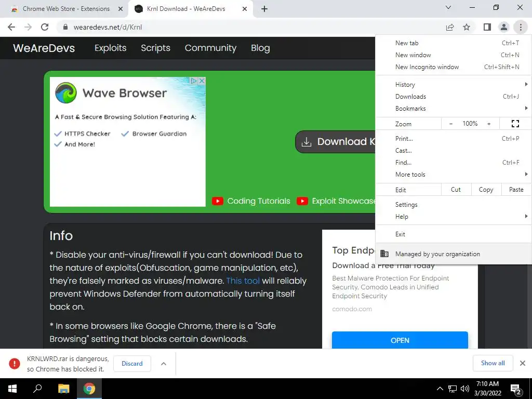
Task: Click the taskbar clock showing 7:10 AM
Action: [487, 389]
